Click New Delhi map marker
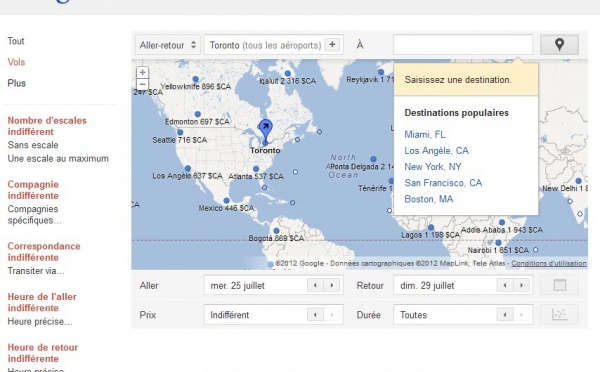 click(x=579, y=181)
